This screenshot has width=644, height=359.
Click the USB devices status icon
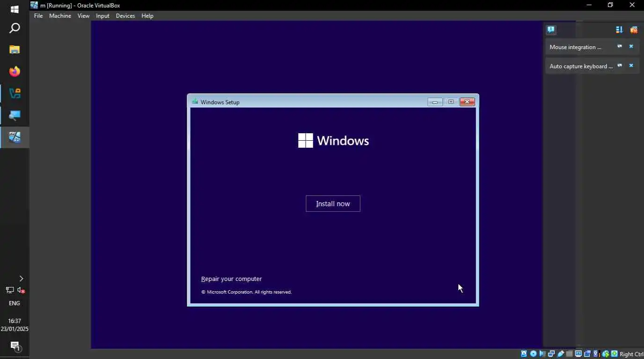pyautogui.click(x=561, y=354)
